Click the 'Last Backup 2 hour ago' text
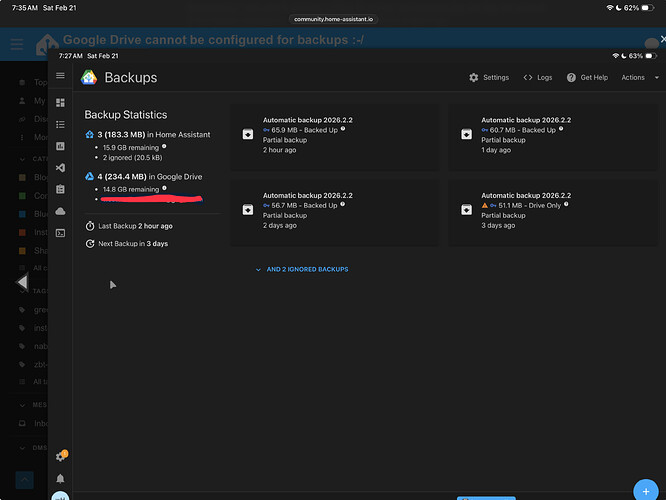The height and width of the screenshot is (500, 666). (x=135, y=226)
